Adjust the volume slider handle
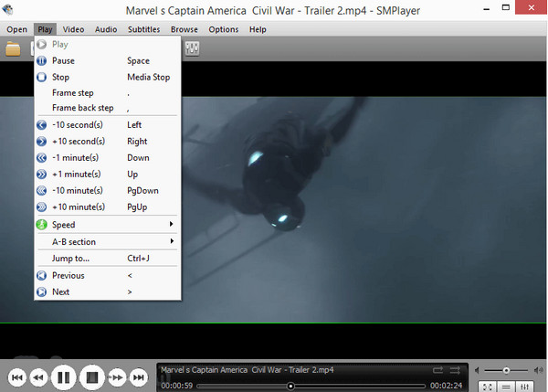 tap(506, 370)
